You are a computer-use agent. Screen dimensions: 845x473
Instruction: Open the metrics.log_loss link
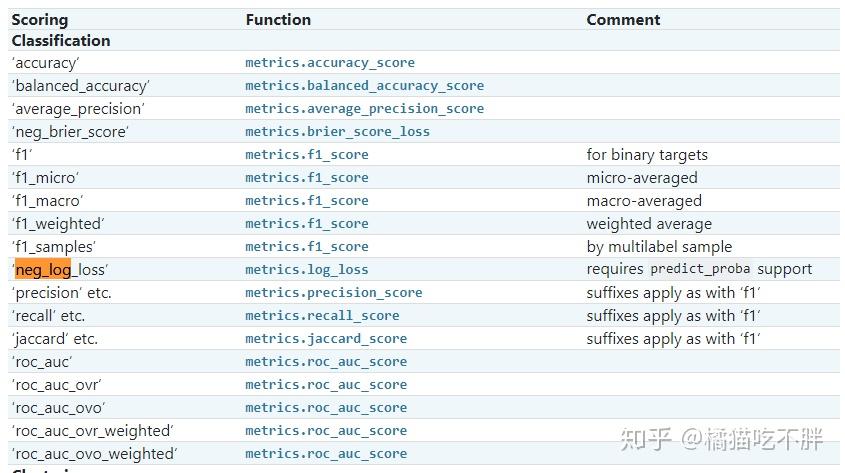[307, 270]
